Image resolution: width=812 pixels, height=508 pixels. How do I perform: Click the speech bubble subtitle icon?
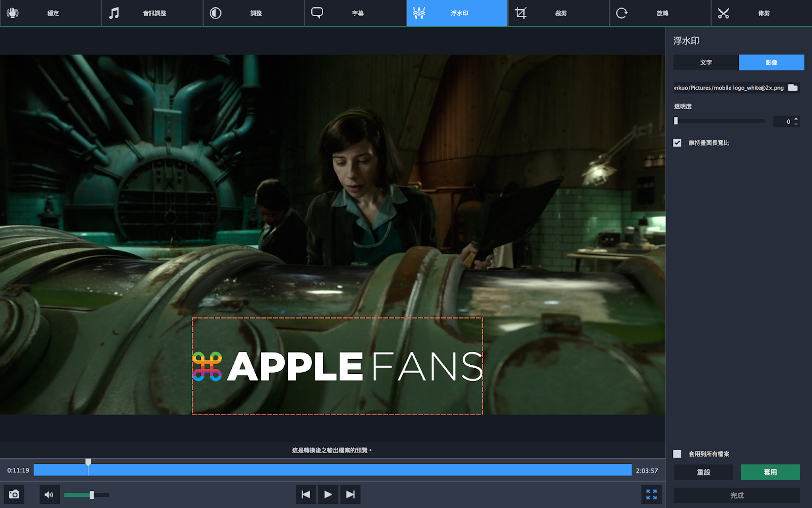tap(317, 13)
